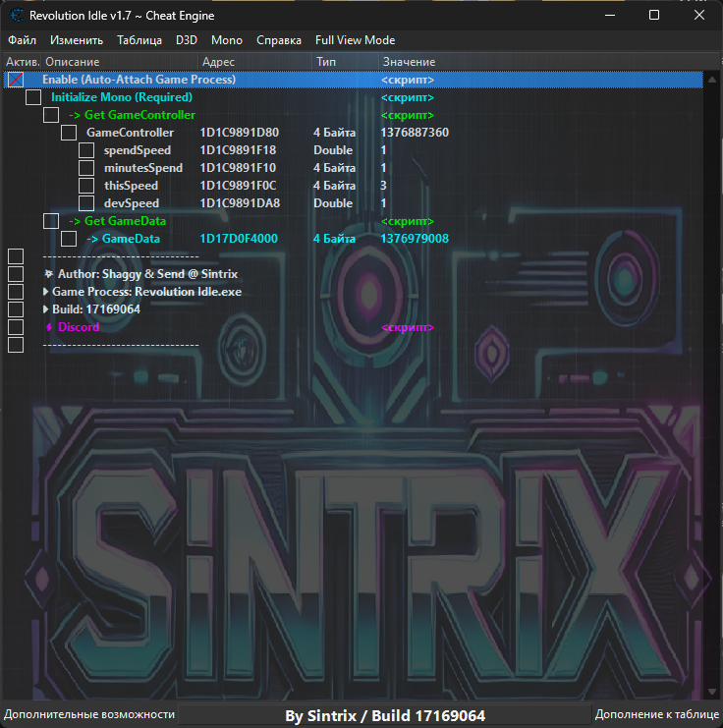723x728 pixels.
Task: Click the Значение column header
Action: coord(409,62)
